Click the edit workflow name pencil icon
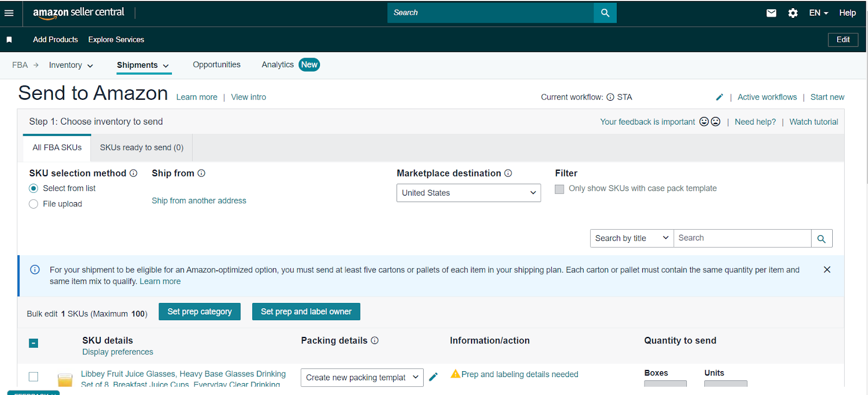Screen dimensions: 868x395 click(719, 97)
